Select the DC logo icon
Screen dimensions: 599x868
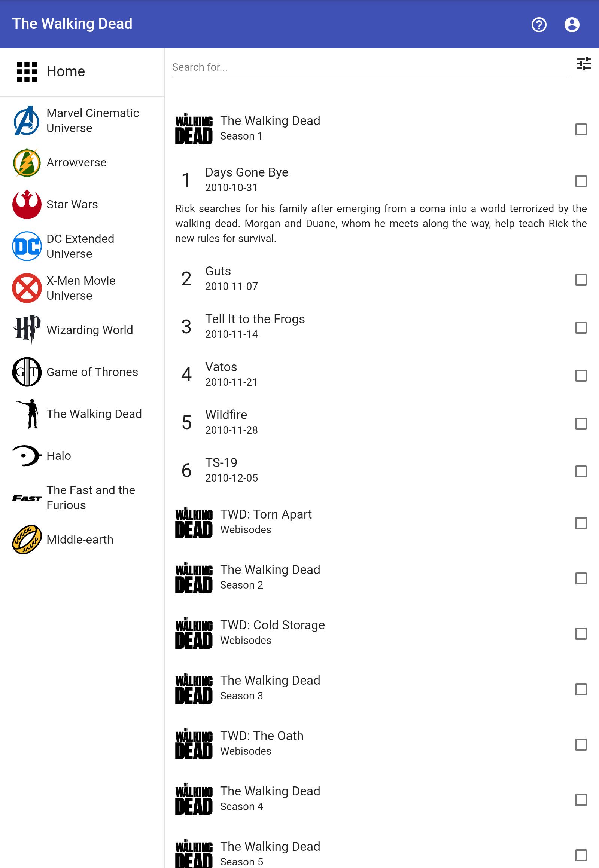click(x=27, y=247)
